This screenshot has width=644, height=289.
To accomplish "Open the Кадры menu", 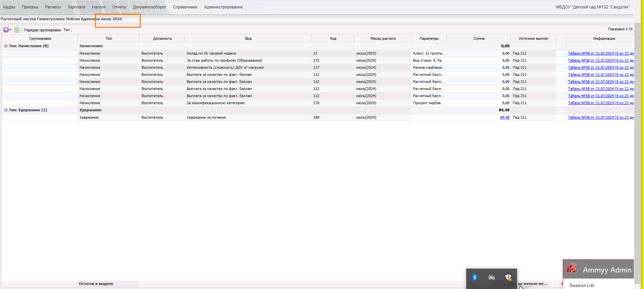I will point(9,7).
